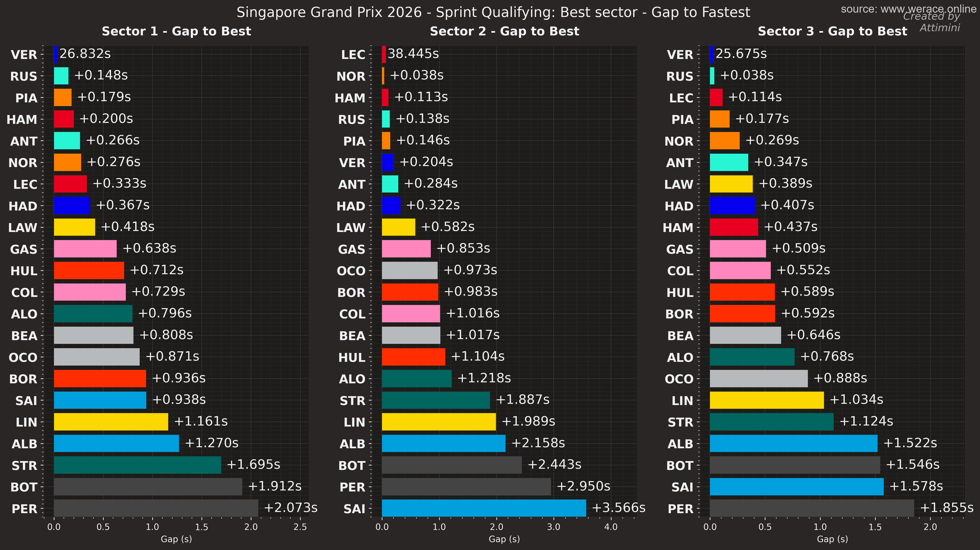The width and height of the screenshot is (980, 550).
Task: Click the COL pink bar in Sector 3
Action: coord(740,270)
